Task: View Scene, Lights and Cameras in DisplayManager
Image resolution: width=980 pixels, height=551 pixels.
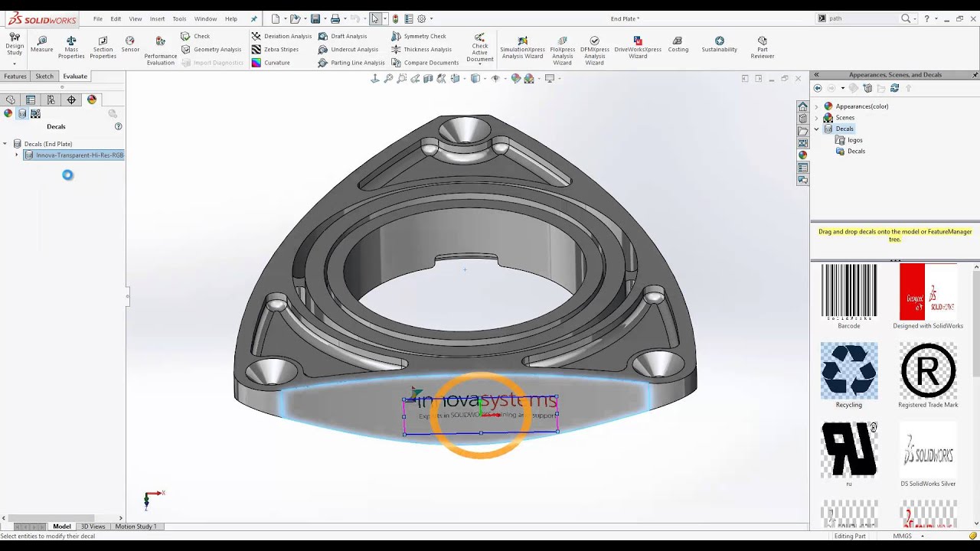Action: click(x=35, y=113)
